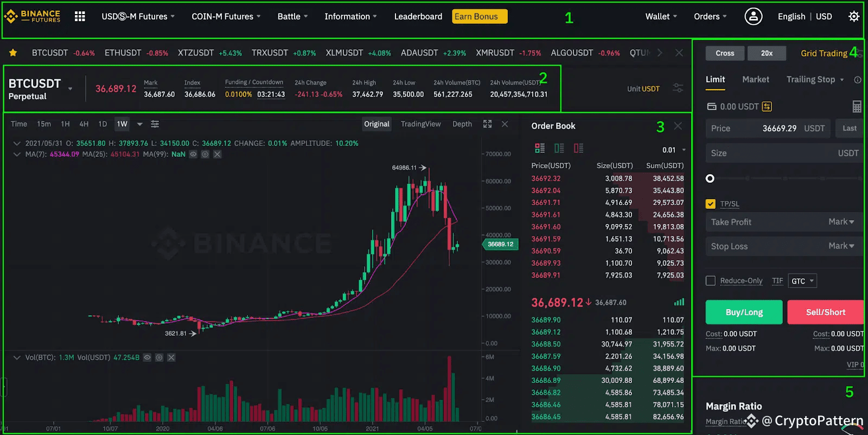The image size is (868, 435).
Task: Switch chart to Depth view
Action: pyautogui.click(x=462, y=124)
